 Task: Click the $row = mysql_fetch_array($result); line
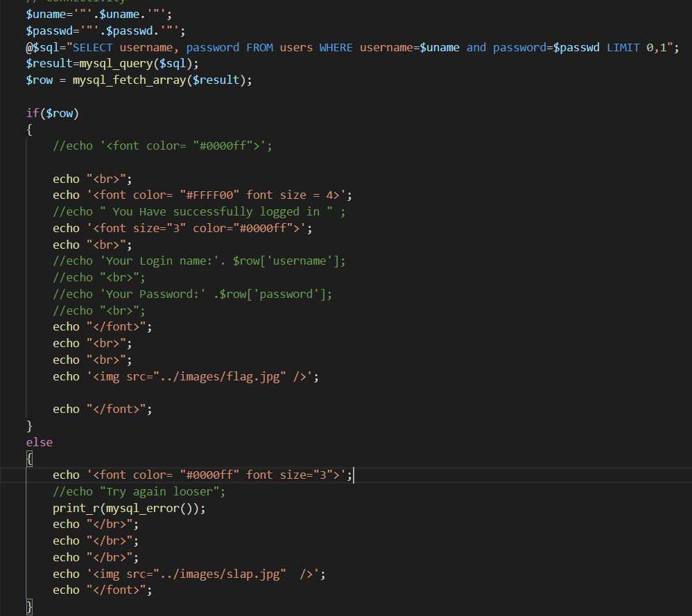[x=139, y=80]
